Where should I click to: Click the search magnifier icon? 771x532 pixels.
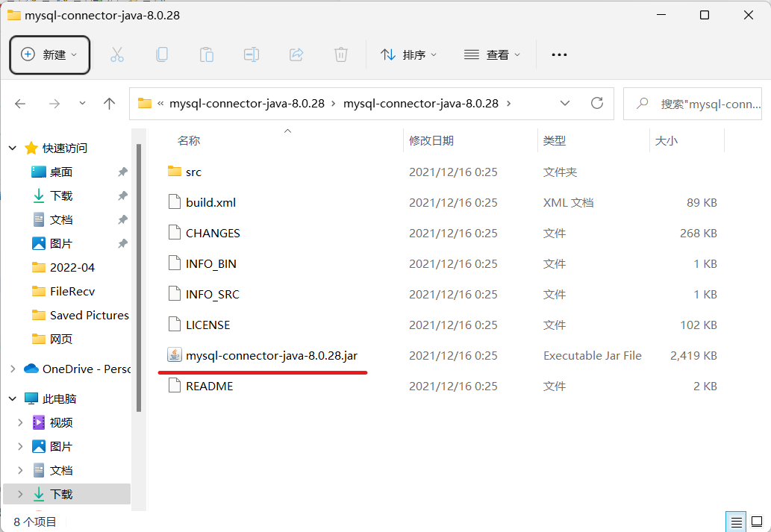pos(642,103)
